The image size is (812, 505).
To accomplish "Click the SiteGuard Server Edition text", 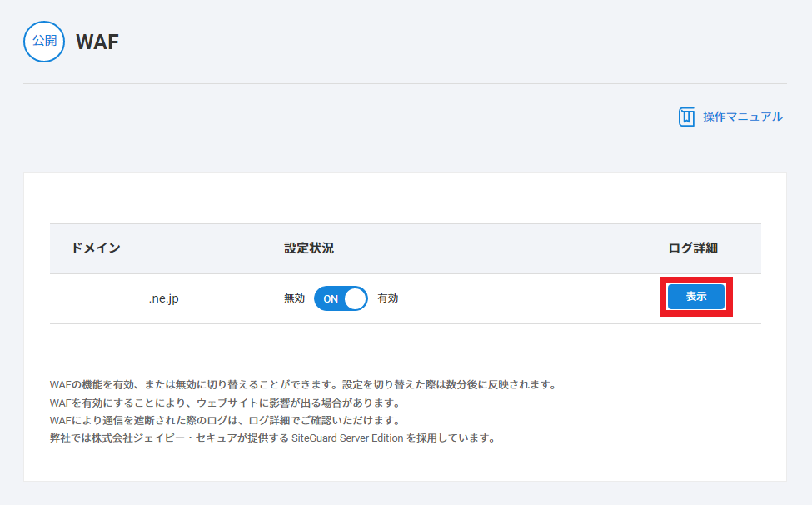I will click(347, 437).
